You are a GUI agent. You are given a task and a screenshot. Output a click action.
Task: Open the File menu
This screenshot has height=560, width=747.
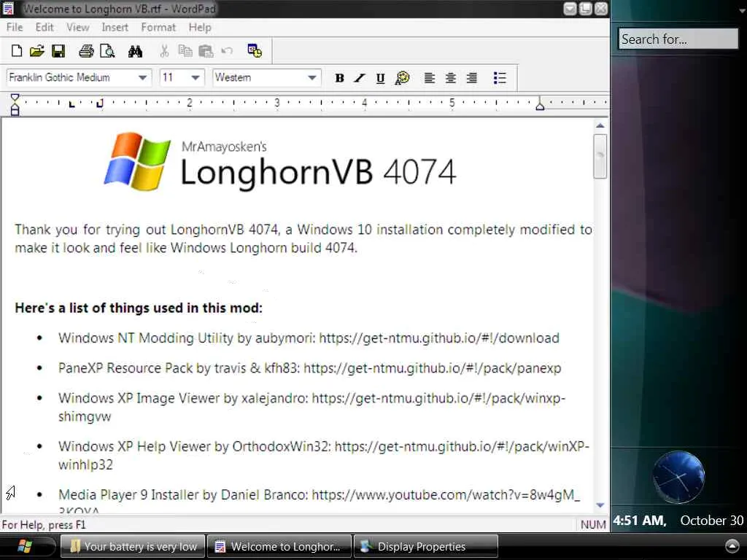(x=15, y=28)
